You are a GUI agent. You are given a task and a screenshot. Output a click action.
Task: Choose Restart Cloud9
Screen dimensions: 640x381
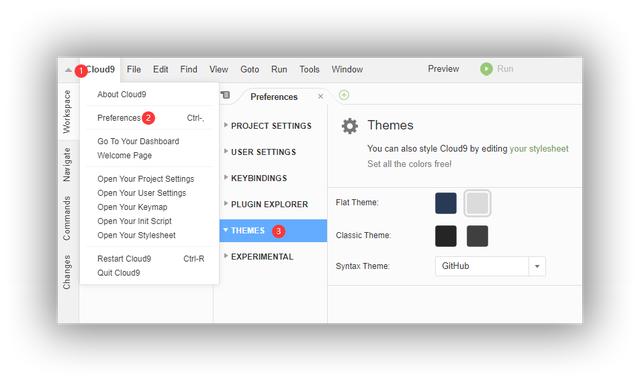[x=151, y=259]
